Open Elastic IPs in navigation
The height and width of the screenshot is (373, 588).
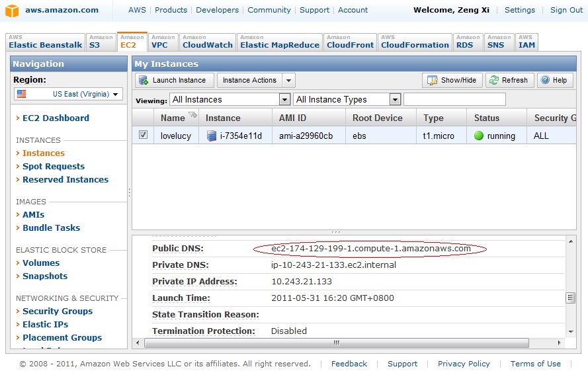coord(46,324)
